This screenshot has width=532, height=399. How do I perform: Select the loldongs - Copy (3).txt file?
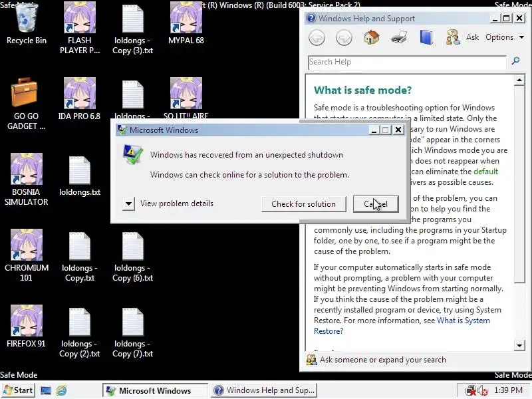(132, 29)
